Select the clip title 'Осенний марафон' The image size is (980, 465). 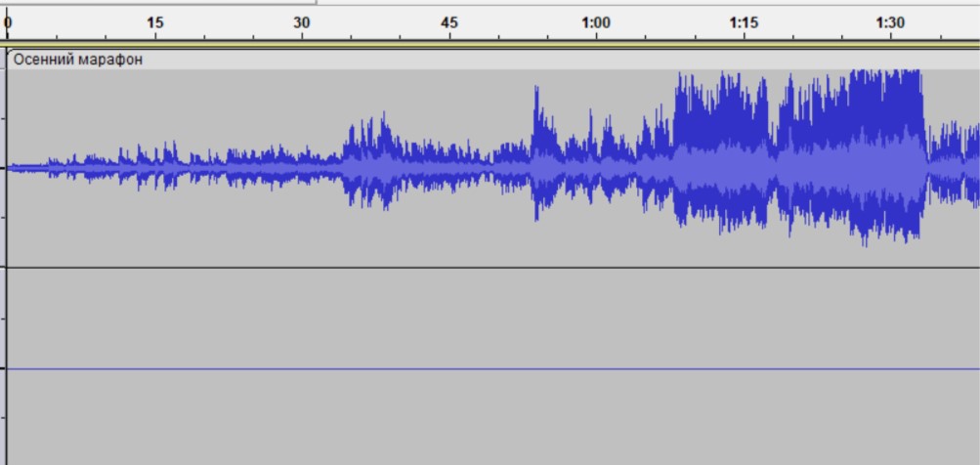point(78,60)
